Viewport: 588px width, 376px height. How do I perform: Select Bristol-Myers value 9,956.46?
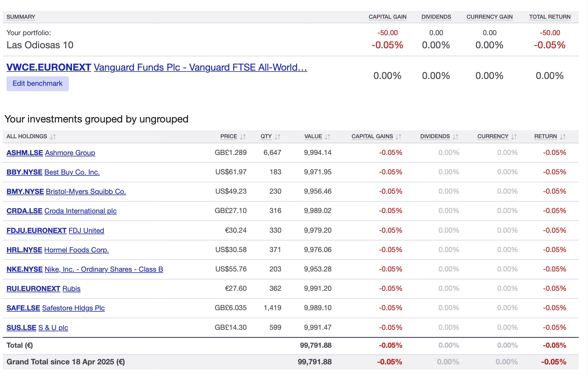[318, 191]
